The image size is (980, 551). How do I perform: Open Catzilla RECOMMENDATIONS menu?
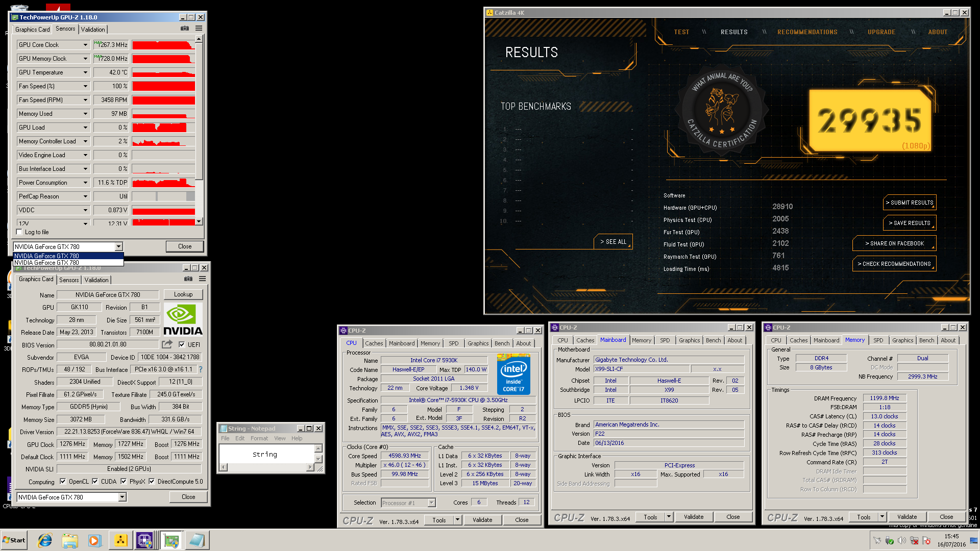point(807,32)
